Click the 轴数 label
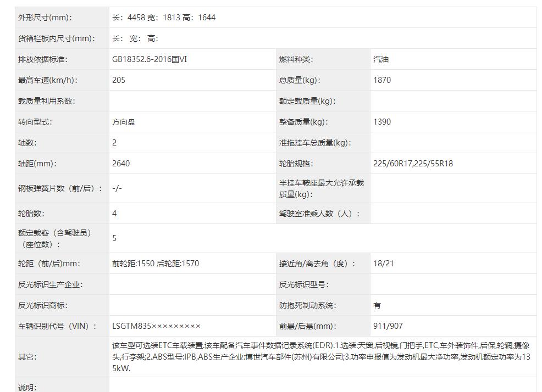The width and height of the screenshot is (542, 392). tap(27, 143)
